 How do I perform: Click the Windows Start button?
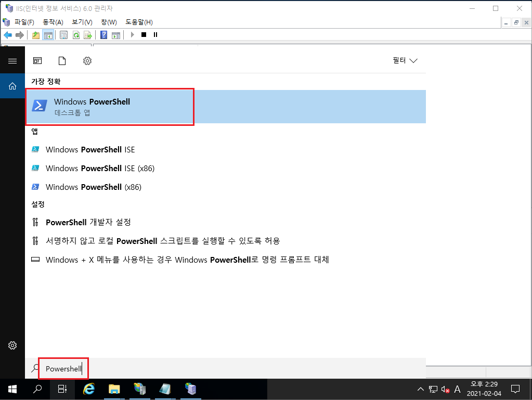point(12,389)
